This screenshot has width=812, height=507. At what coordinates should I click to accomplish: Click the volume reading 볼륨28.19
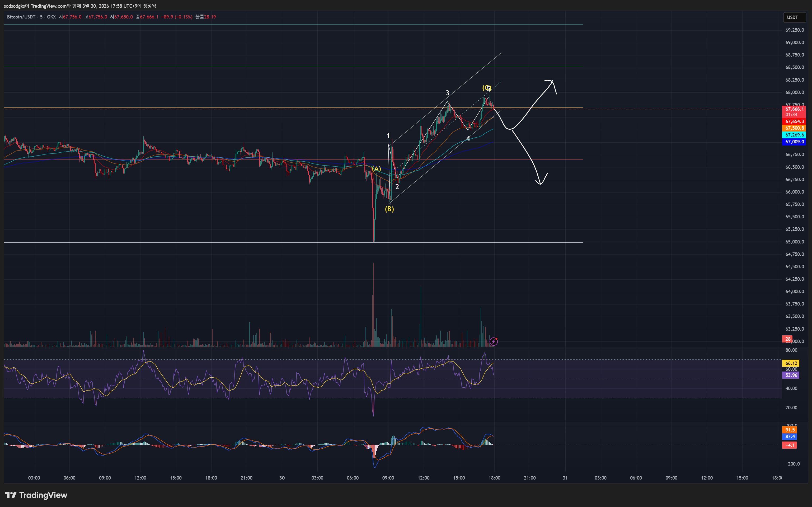tap(205, 17)
